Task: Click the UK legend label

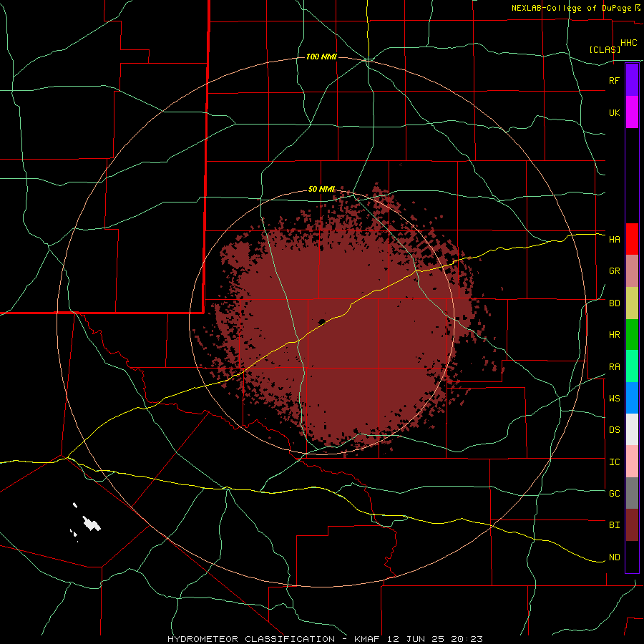Action: click(x=614, y=112)
